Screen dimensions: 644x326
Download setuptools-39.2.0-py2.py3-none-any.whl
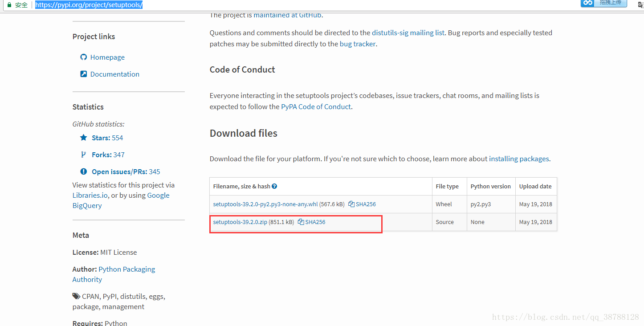(265, 204)
